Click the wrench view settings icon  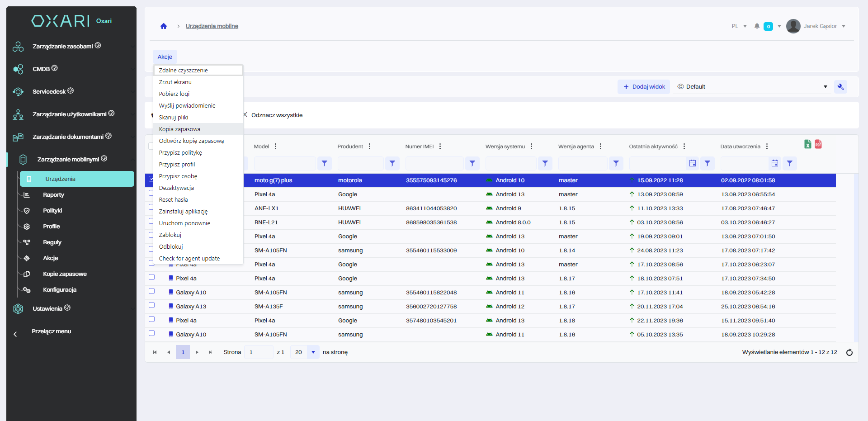coord(840,87)
